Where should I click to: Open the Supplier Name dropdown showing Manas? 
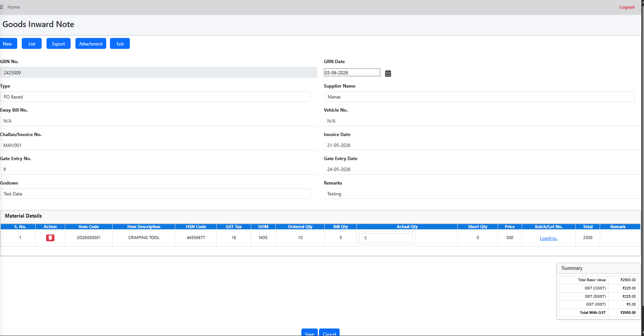pos(479,97)
